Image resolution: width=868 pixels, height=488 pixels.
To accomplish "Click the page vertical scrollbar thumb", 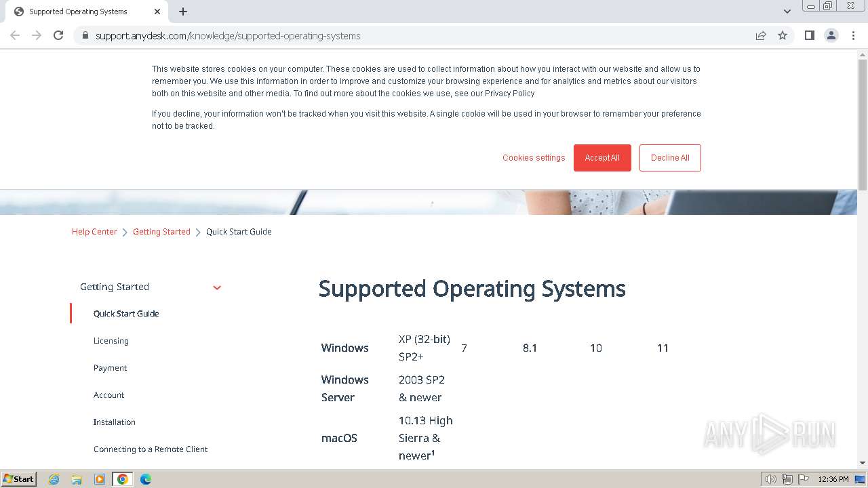I will (863, 125).
